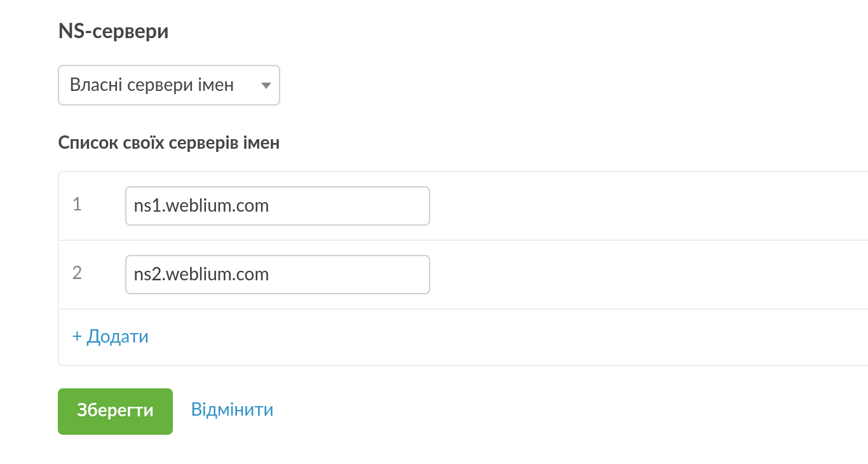This screenshot has width=868, height=464.
Task: Select row number 2 in server list
Action: click(x=77, y=273)
